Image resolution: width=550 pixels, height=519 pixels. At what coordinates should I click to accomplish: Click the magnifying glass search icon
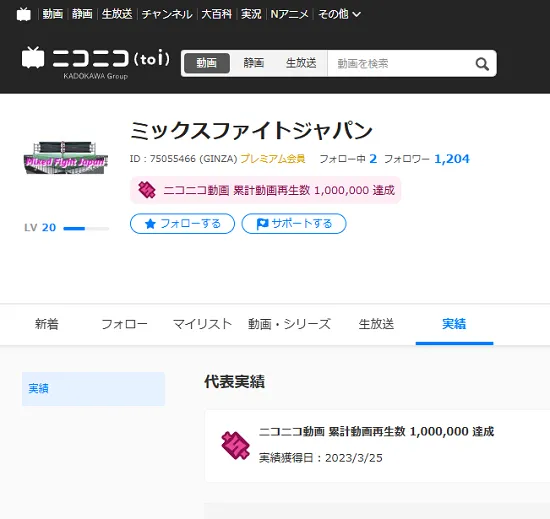[x=482, y=64]
